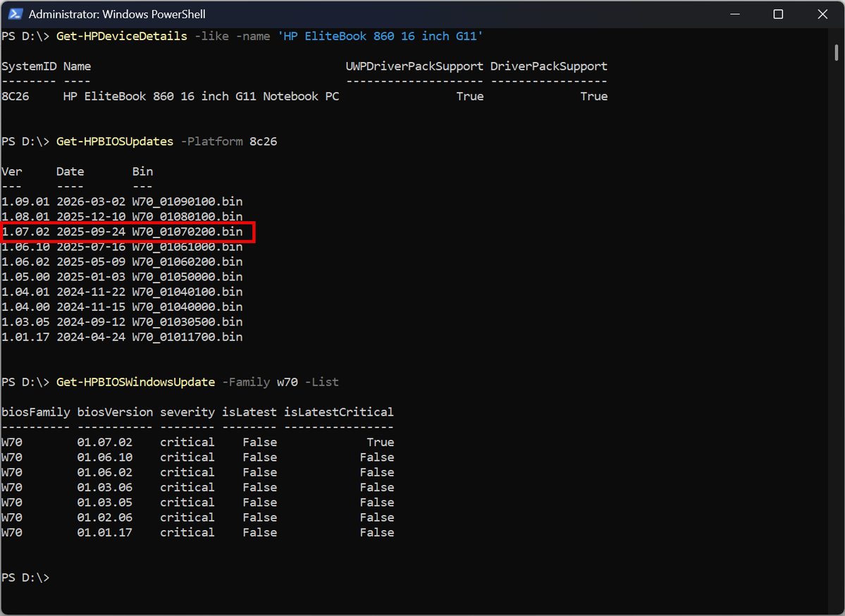Click the 01.01.17 biosVersion value

pos(104,532)
